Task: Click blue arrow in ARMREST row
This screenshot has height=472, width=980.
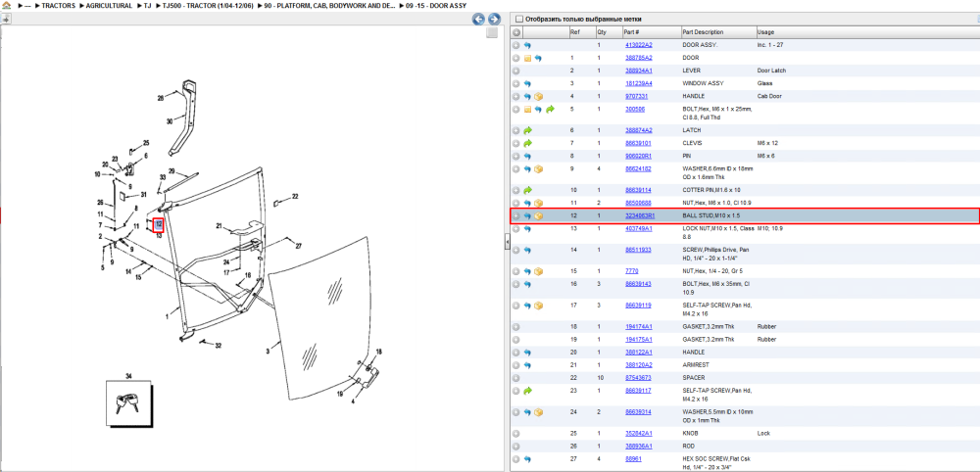Action: pos(527,365)
